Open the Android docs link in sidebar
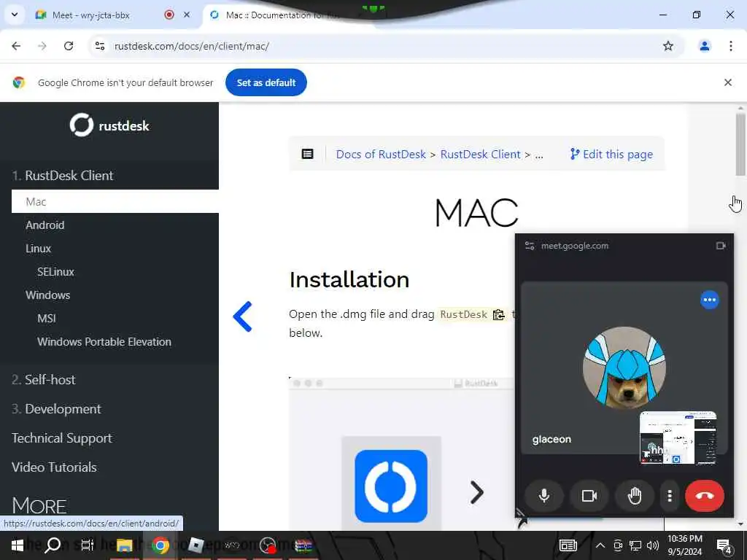747x560 pixels. pyautogui.click(x=45, y=225)
